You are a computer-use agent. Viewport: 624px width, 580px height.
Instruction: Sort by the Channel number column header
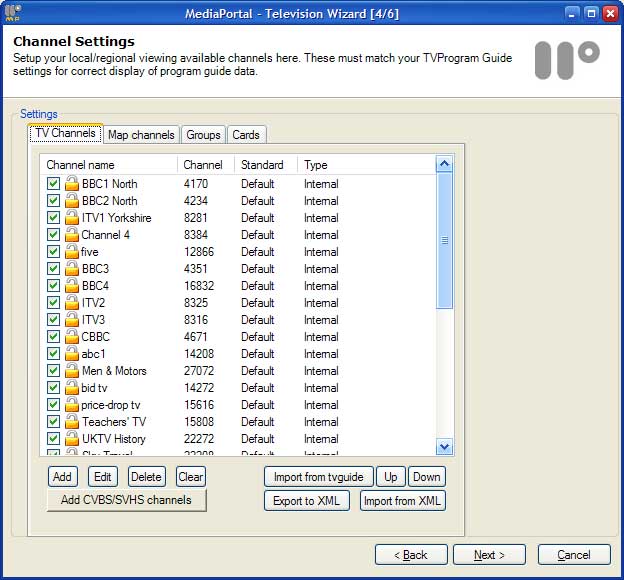(x=205, y=165)
